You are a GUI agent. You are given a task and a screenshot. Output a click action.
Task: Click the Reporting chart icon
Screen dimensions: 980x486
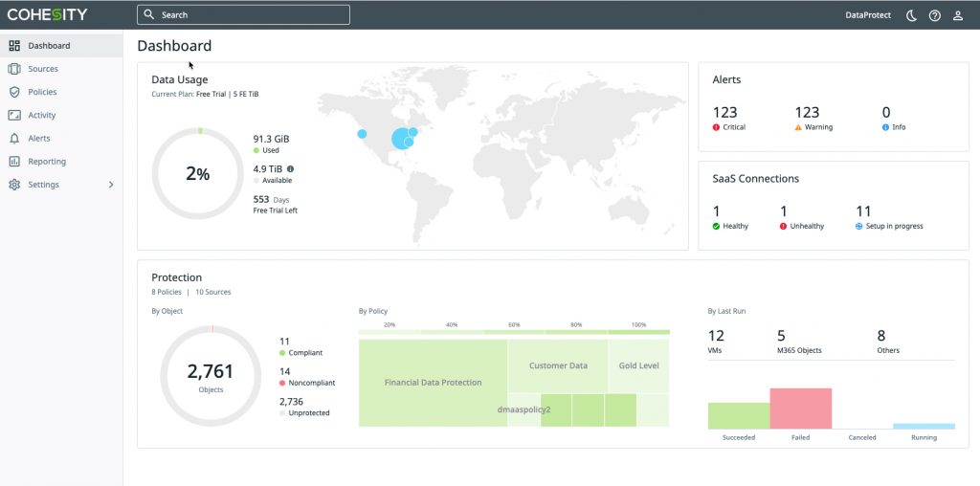tap(14, 162)
